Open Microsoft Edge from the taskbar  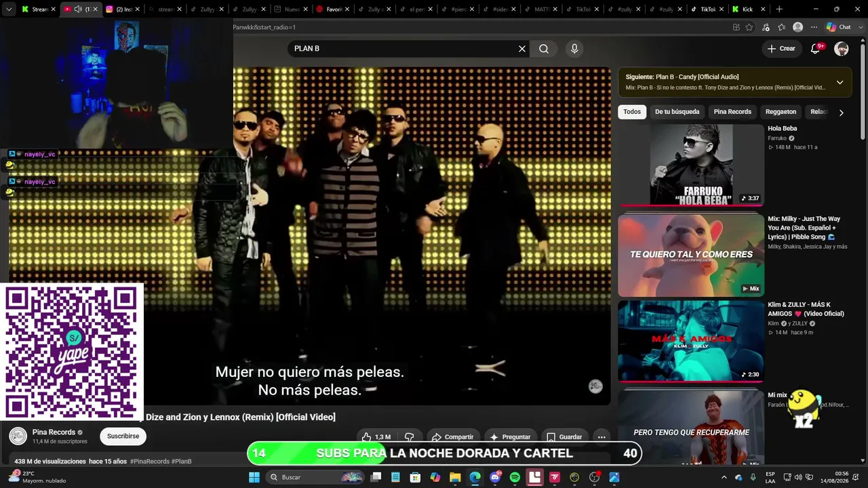(x=475, y=477)
